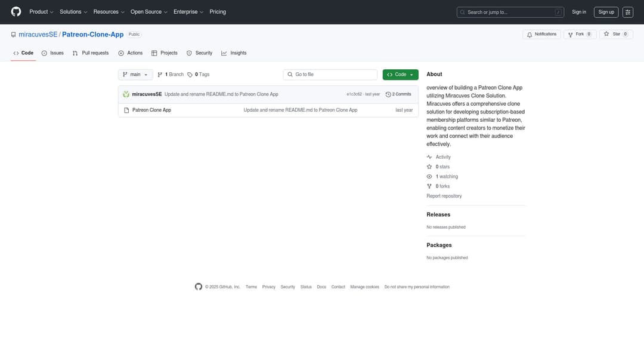The image size is (644, 363).
Task: Select the Code tab
Action: click(x=23, y=53)
